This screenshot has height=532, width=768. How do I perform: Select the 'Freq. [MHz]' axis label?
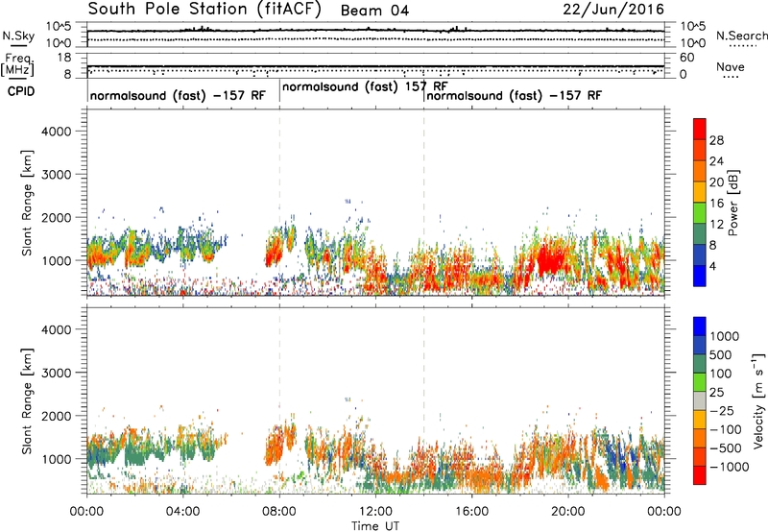pyautogui.click(x=17, y=64)
